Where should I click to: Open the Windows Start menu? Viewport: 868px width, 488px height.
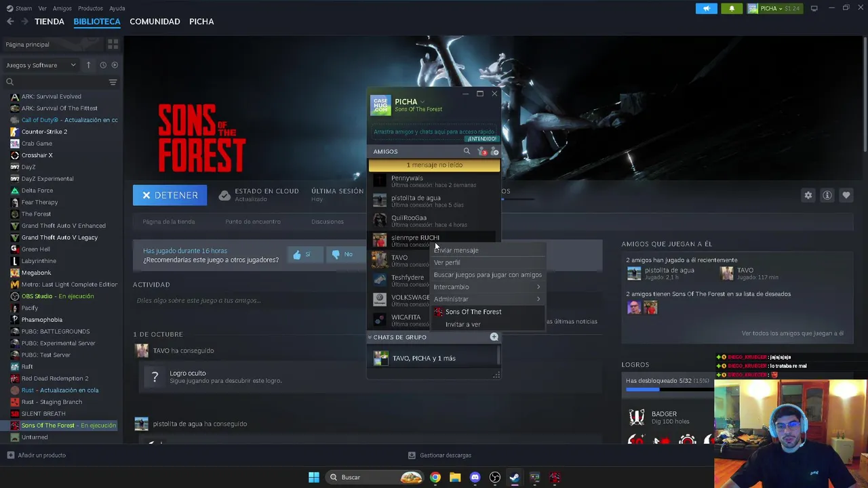pos(314,477)
